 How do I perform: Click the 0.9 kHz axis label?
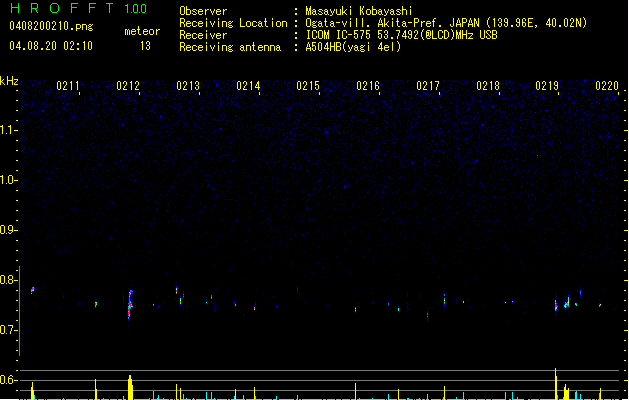point(9,230)
